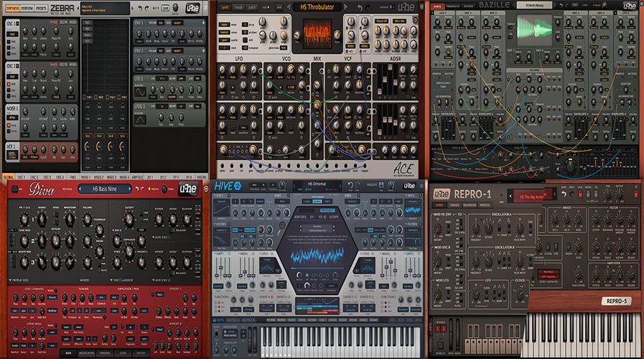Image resolution: width=644 pixels, height=359 pixels.
Task: Click the PRESETS button in Hive's header
Action: (371, 185)
